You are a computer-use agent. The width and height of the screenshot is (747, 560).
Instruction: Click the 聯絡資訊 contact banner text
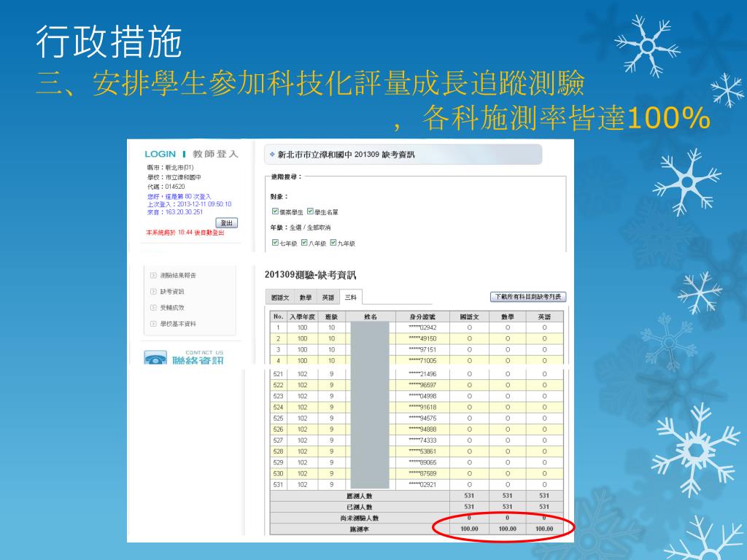click(x=198, y=360)
